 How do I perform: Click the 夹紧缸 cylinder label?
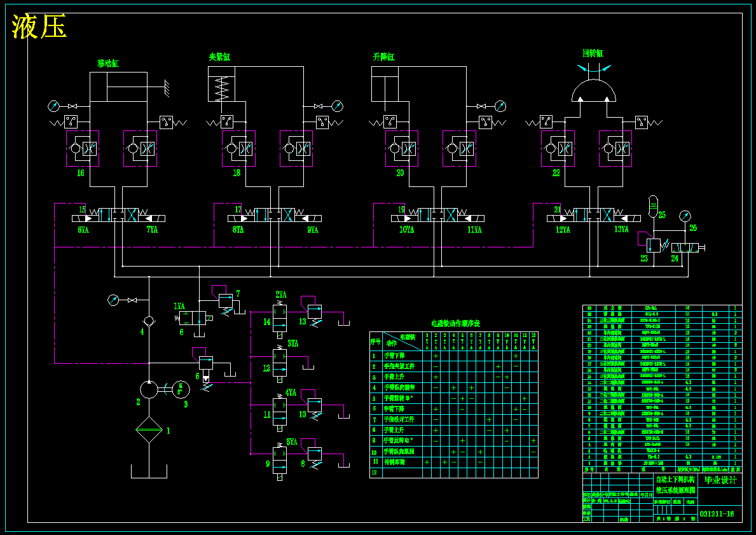(x=219, y=57)
